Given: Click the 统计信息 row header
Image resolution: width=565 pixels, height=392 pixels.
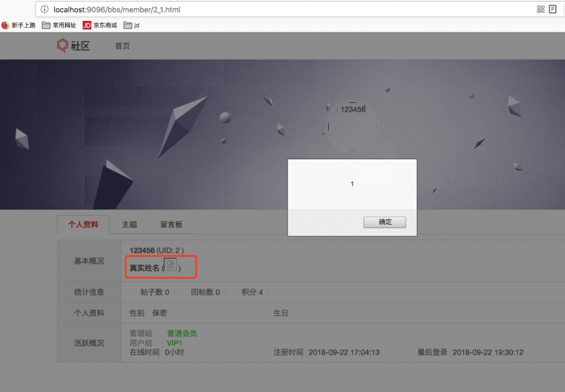Looking at the screenshot, I should pos(89,292).
